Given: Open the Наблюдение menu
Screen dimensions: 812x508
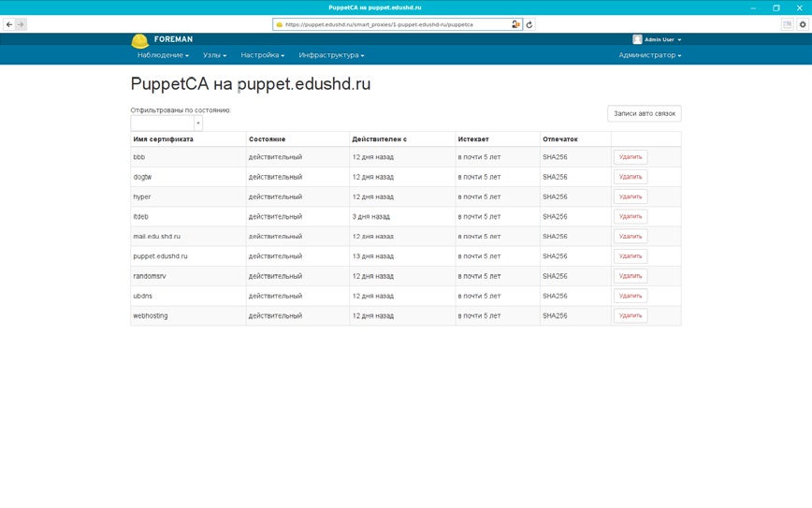Looking at the screenshot, I should [163, 55].
